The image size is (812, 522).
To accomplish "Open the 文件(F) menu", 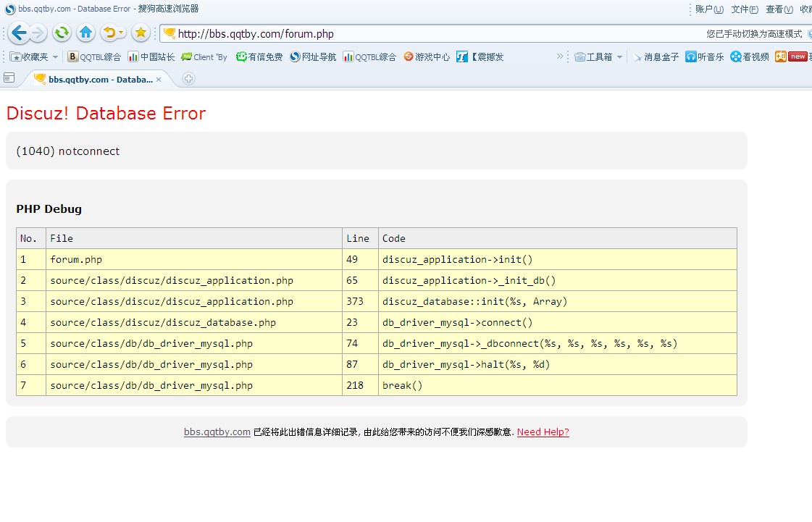I will (744, 9).
